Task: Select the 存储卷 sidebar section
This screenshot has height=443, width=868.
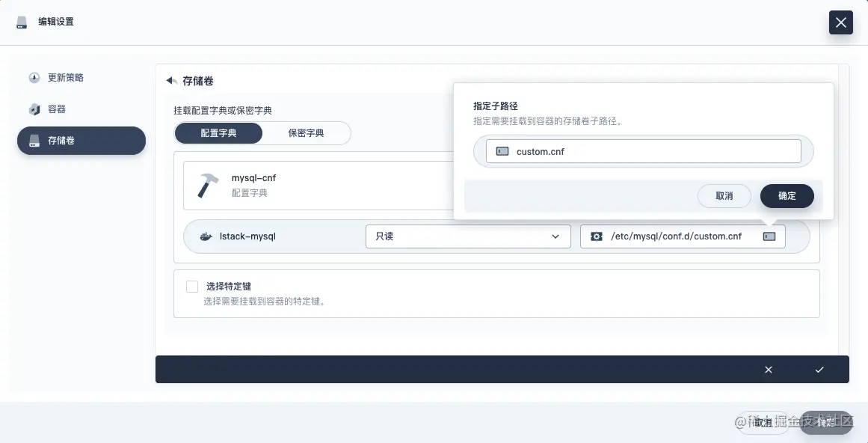Action: point(81,141)
